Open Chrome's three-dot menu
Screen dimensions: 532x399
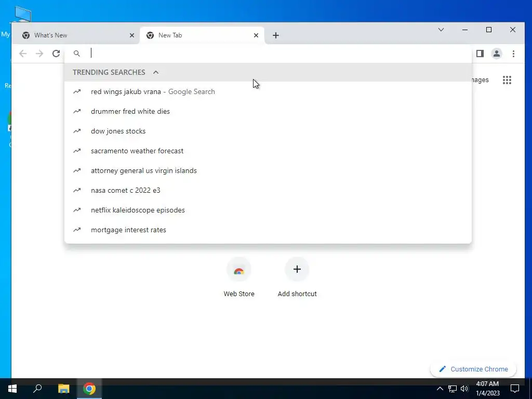coord(513,54)
